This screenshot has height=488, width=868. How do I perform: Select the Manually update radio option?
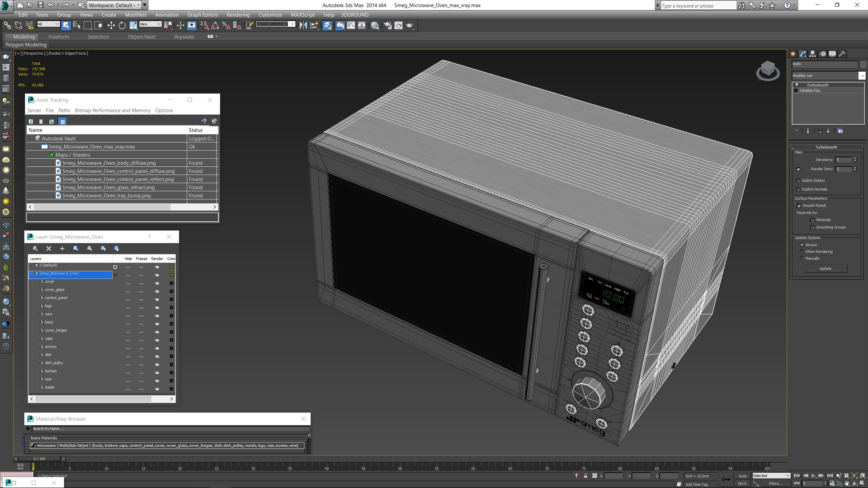click(802, 258)
